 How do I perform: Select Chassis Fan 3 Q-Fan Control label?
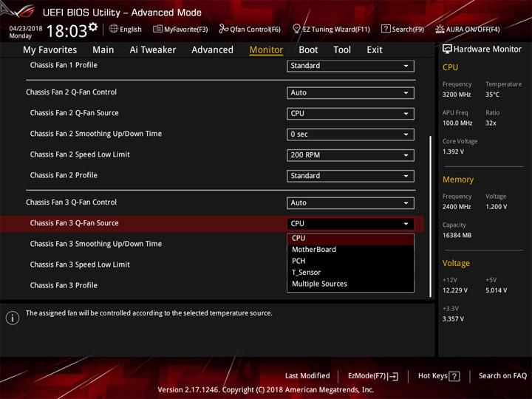71,202
